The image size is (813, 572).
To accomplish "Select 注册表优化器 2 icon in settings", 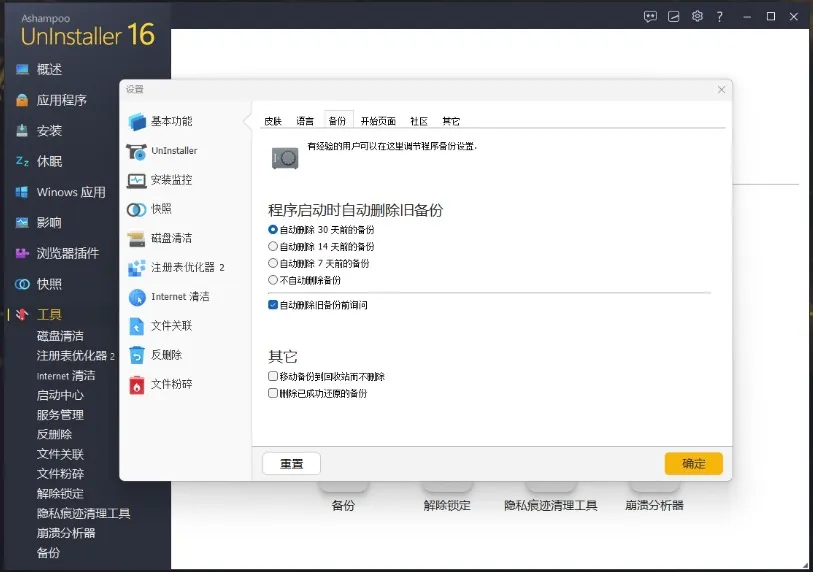I will click(x=137, y=268).
